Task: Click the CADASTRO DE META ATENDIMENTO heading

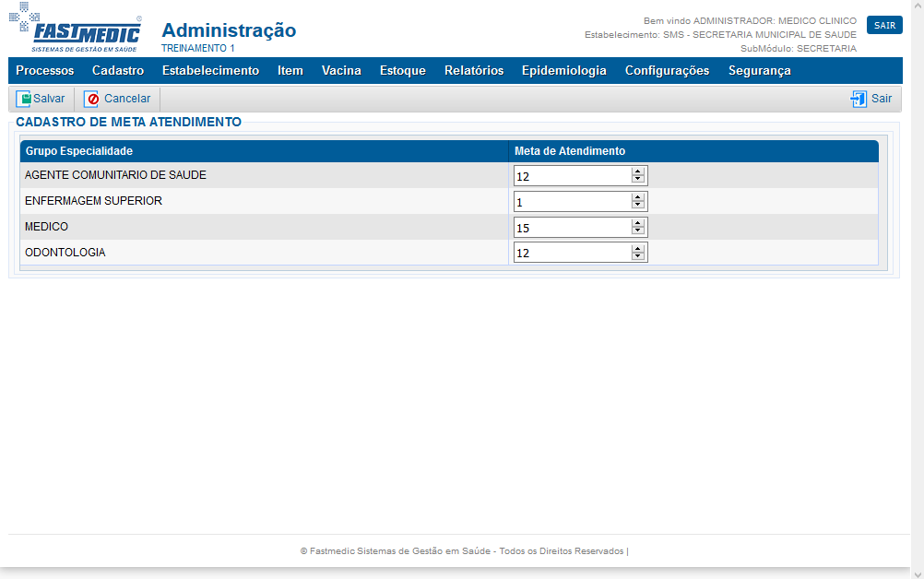Action: [128, 122]
